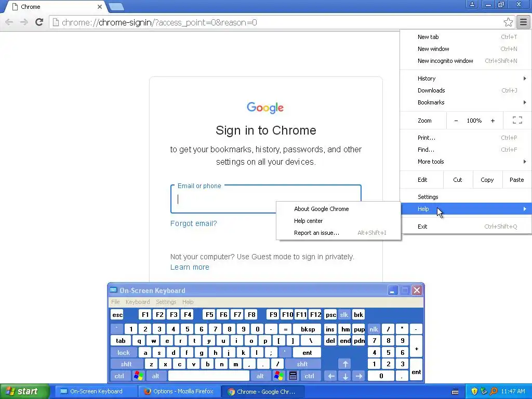Expand the Help submenu entry
The image size is (532, 399).
click(x=466, y=209)
